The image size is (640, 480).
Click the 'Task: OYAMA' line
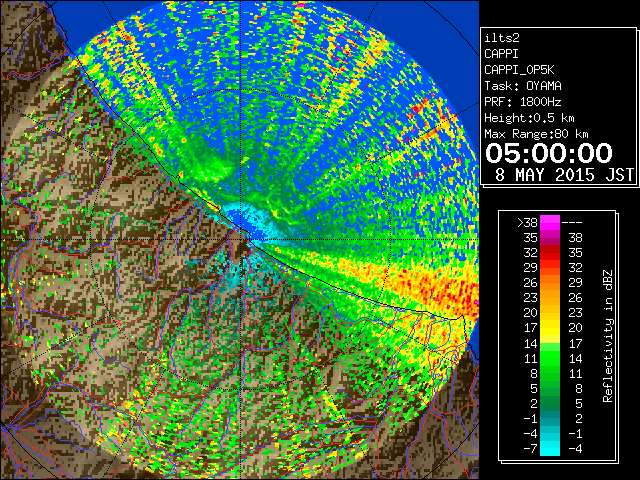pyautogui.click(x=523, y=86)
